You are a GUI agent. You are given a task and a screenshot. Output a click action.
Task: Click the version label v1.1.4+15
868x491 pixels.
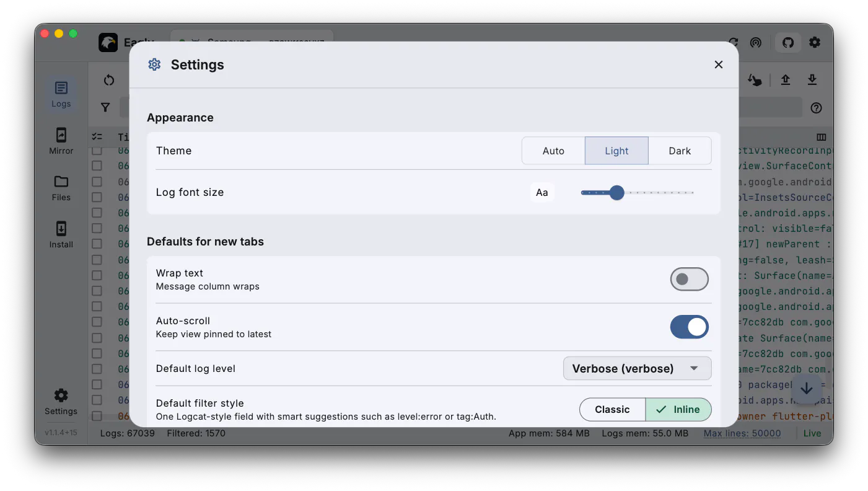(x=61, y=433)
